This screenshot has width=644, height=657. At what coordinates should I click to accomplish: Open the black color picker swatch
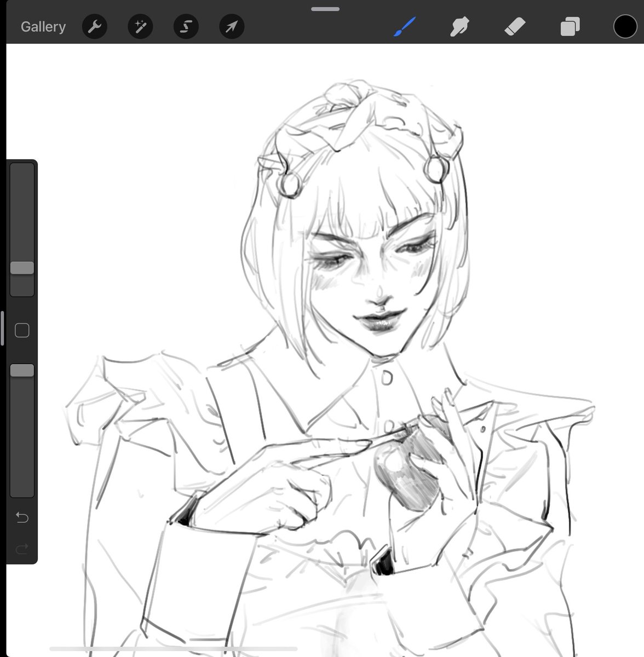point(625,26)
